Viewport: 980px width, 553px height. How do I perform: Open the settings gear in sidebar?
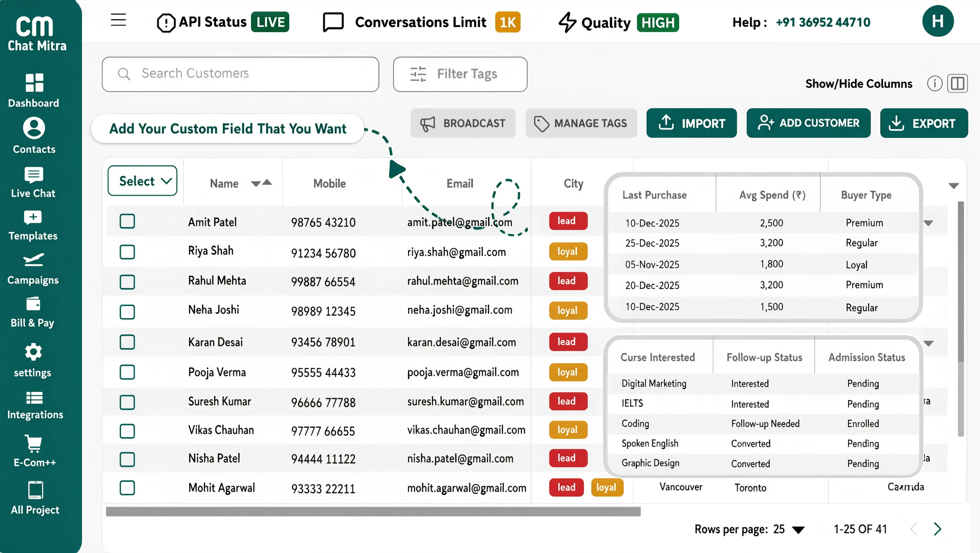pyautogui.click(x=33, y=352)
